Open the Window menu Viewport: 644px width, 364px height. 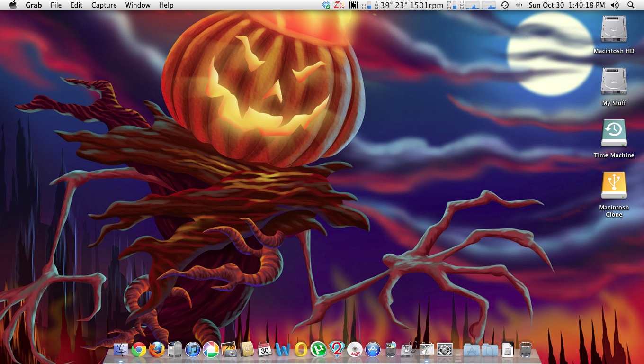click(x=138, y=5)
